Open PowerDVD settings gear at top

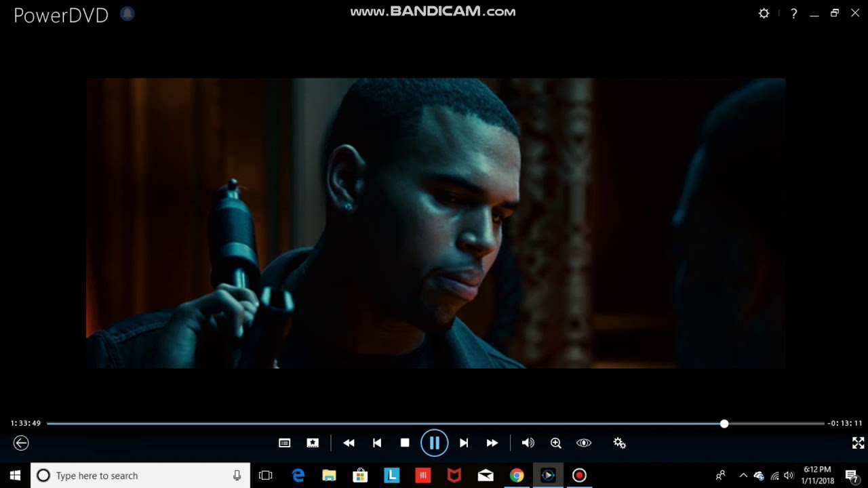coord(764,14)
